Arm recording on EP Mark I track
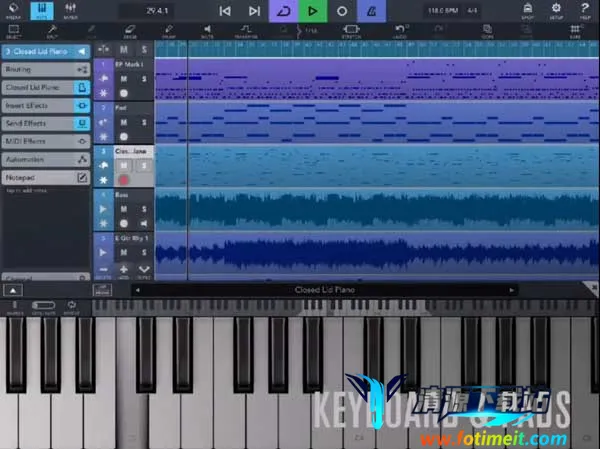The image size is (600, 449). coord(124,93)
